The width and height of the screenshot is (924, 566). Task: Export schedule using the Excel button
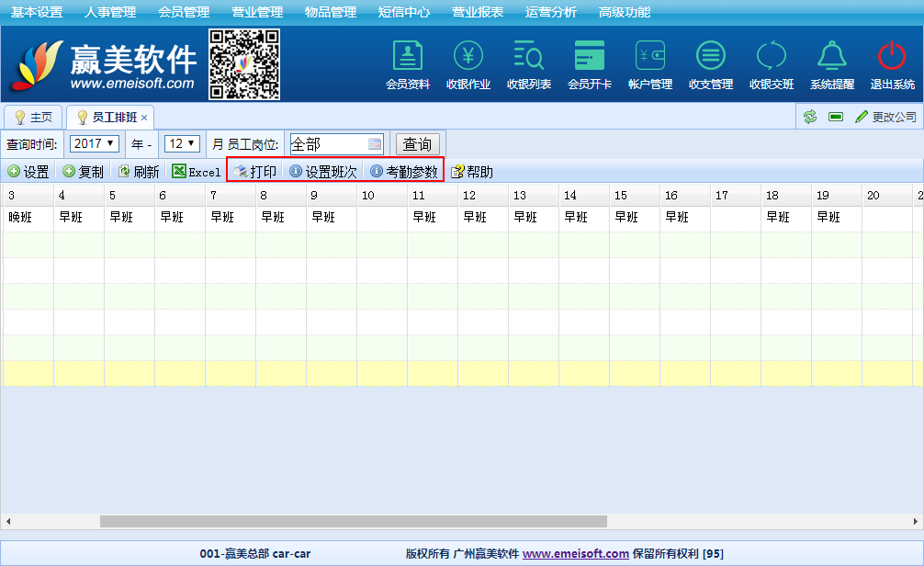197,172
